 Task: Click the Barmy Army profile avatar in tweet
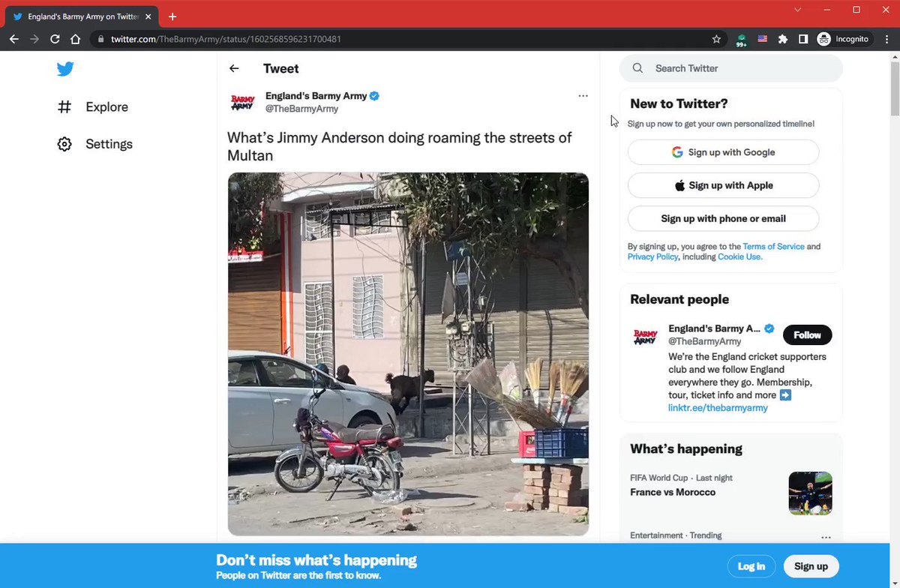coord(243,103)
